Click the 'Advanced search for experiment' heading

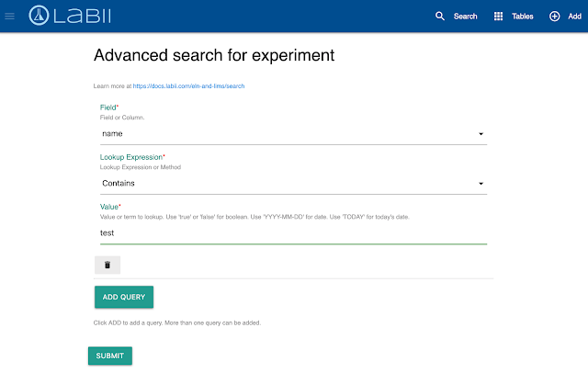click(214, 55)
